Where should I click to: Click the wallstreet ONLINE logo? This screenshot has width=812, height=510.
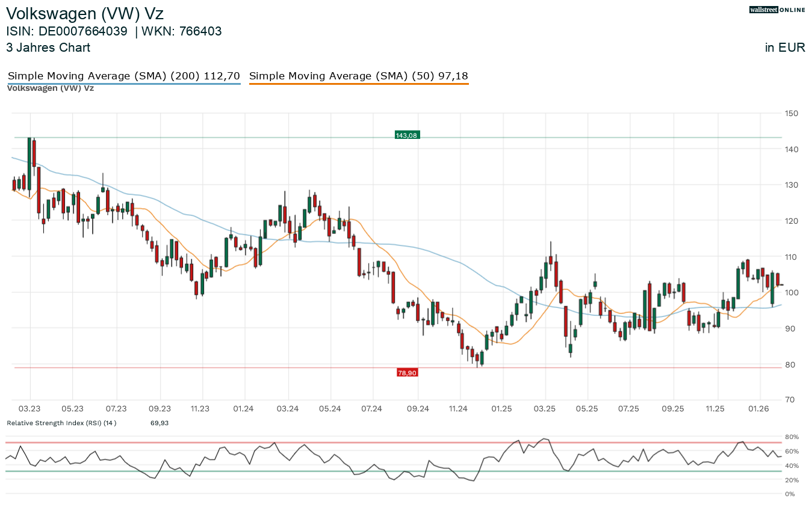776,10
